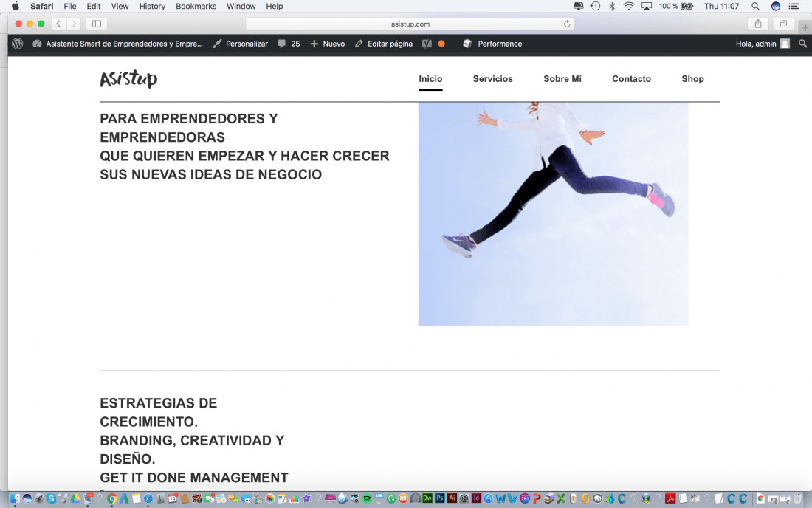812x508 pixels.
Task: Launch Illustrator from the Dock
Action: click(452, 498)
